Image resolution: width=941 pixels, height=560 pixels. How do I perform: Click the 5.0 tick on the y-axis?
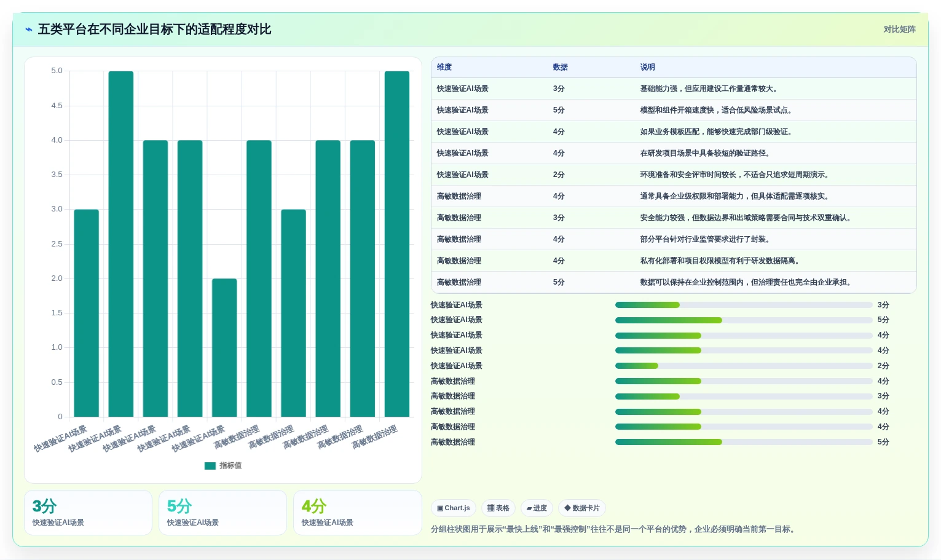click(x=57, y=71)
